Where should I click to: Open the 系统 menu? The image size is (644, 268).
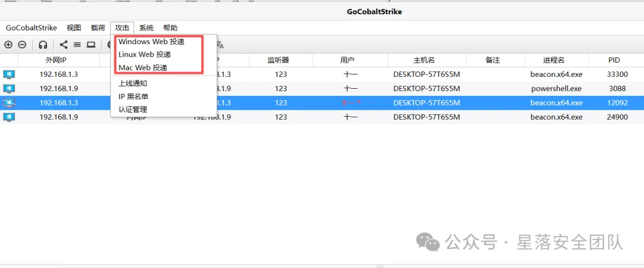click(146, 28)
